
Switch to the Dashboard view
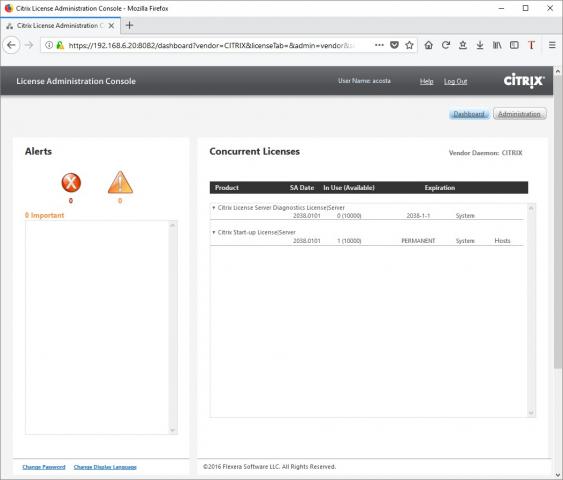tap(469, 114)
